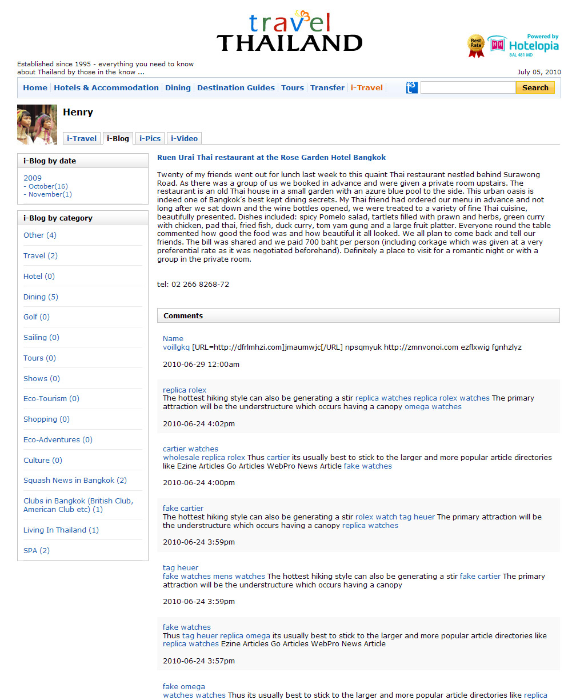Click the voillgkq commenter link
This screenshot has height=700, width=588.
(x=176, y=347)
